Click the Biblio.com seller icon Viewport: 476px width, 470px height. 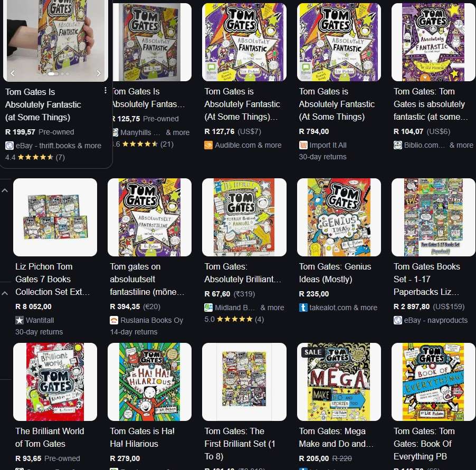pyautogui.click(x=398, y=145)
